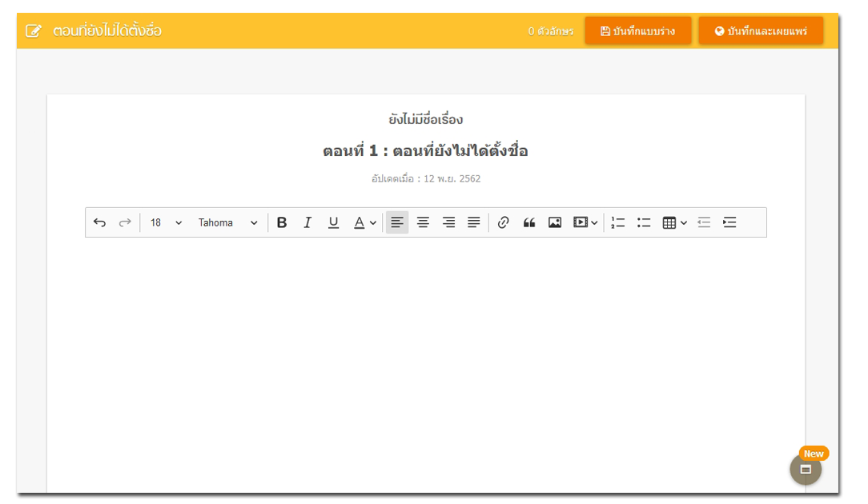This screenshot has height=504, width=868.
Task: Insert a hyperlink with the link icon
Action: tap(503, 223)
